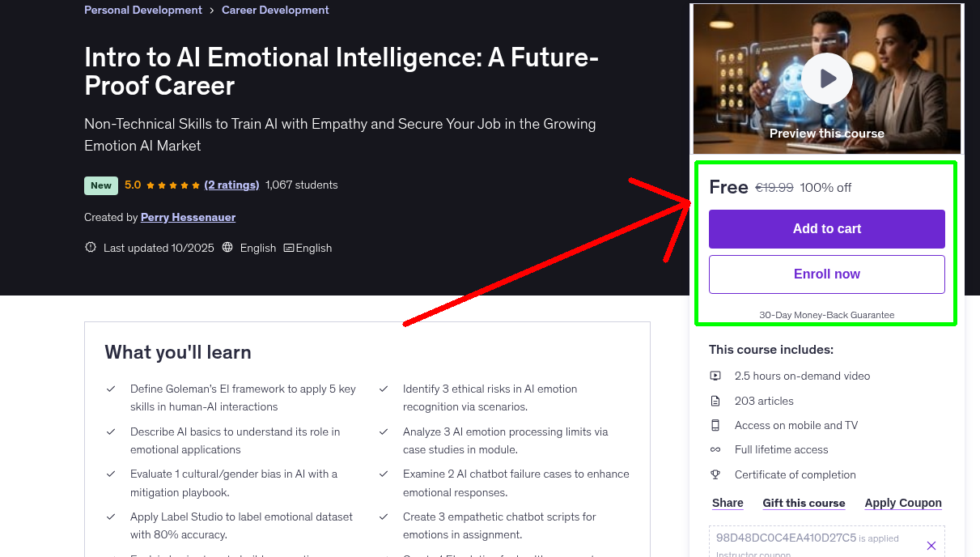
Task: Click the last updated clock icon
Action: pyautogui.click(x=90, y=247)
